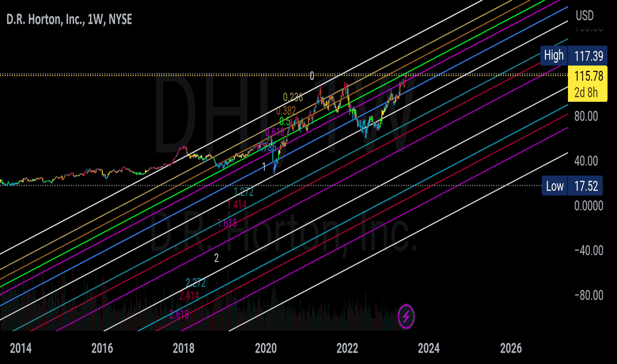Select the 1.414 Fibonacci level label

coord(237,205)
